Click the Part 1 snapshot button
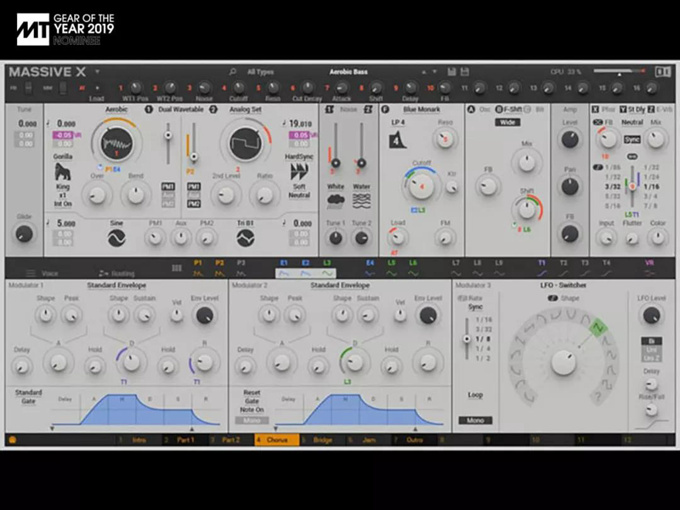Screen dimensions: 680x510 (185, 440)
